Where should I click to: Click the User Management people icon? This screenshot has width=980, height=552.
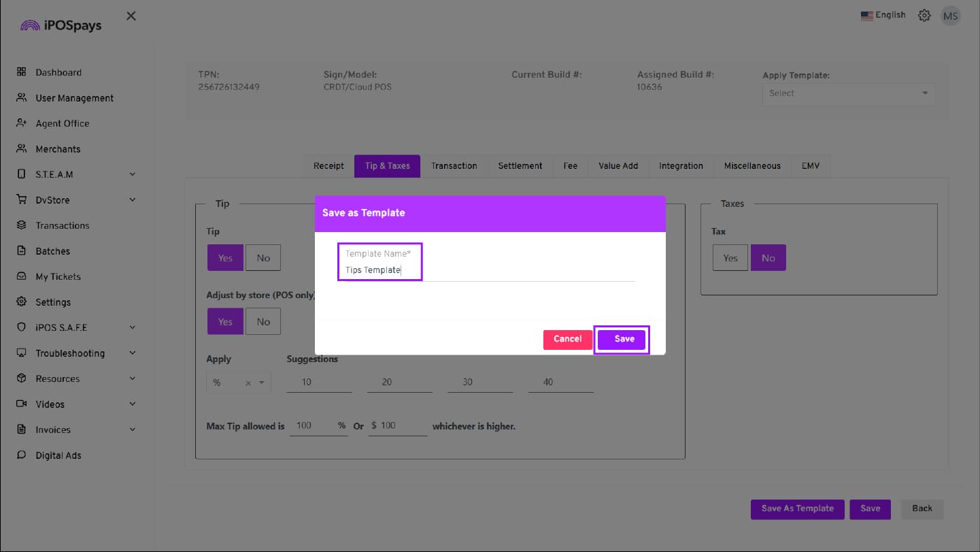(21, 98)
